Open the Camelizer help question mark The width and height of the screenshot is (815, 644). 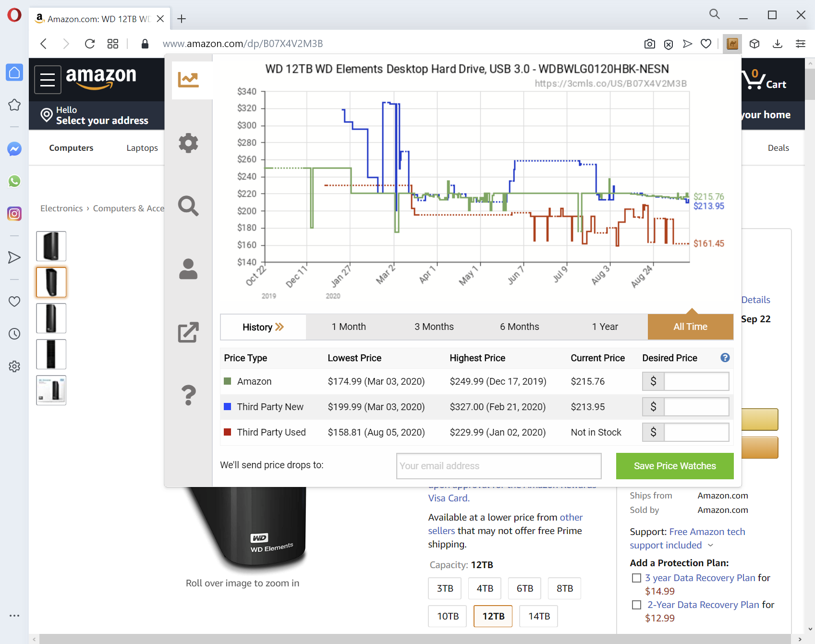click(188, 395)
